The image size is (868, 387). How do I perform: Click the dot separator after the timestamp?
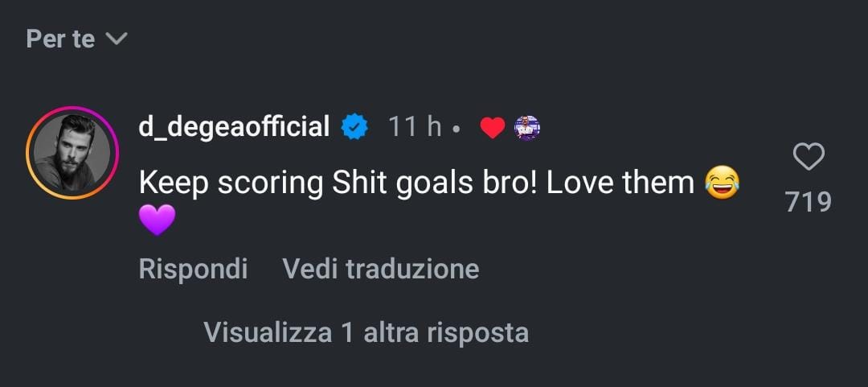456,129
